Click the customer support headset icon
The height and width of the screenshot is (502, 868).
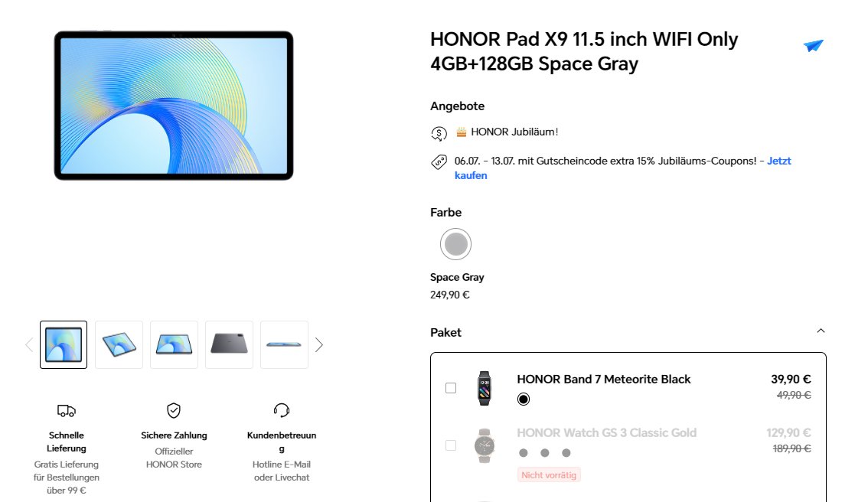click(x=282, y=410)
